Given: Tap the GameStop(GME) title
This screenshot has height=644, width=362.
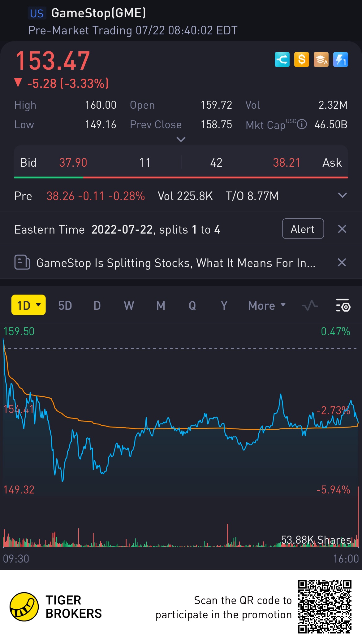Looking at the screenshot, I should [98, 13].
